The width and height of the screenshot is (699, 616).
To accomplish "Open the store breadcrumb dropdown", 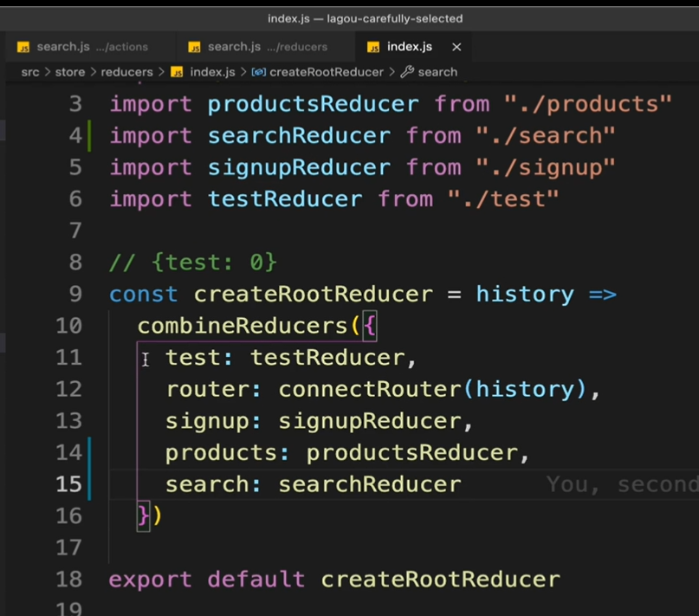I will point(70,72).
